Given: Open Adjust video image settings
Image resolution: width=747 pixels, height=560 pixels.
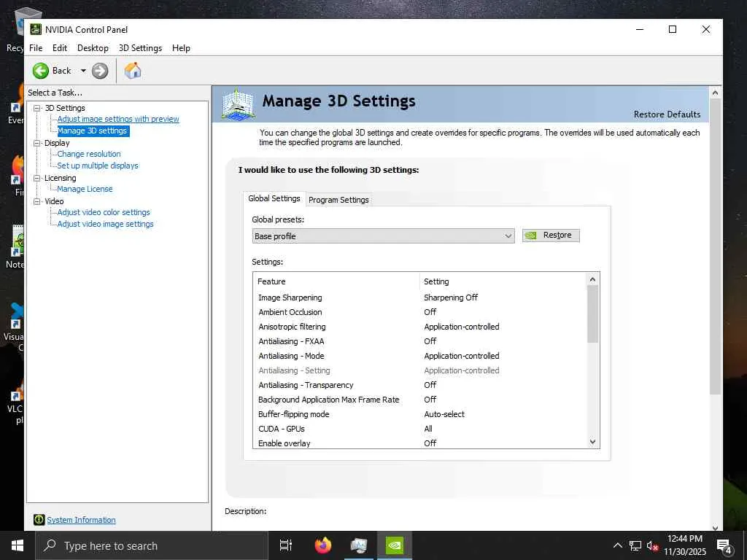Looking at the screenshot, I should click(105, 224).
